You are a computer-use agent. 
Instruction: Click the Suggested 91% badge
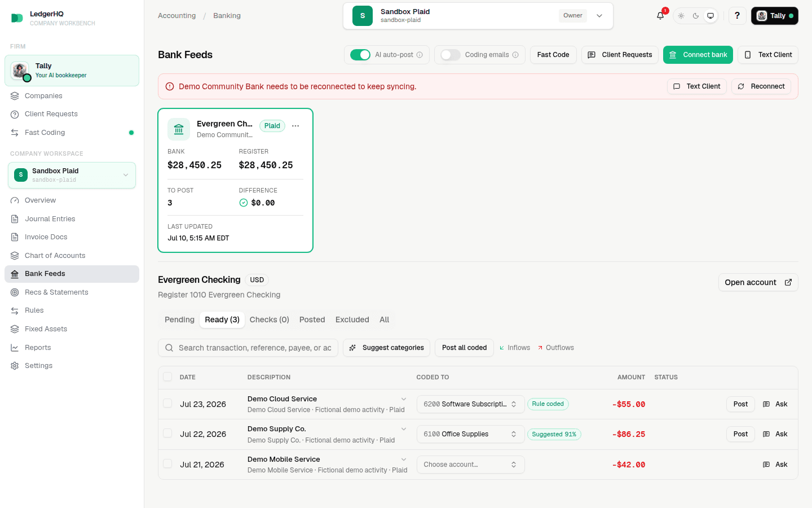(x=554, y=434)
